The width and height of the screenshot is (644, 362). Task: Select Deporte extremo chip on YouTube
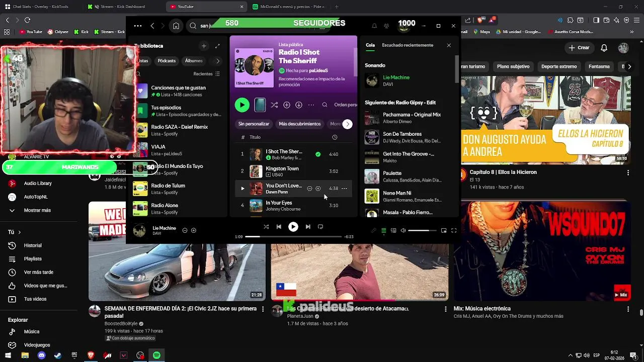click(x=559, y=66)
